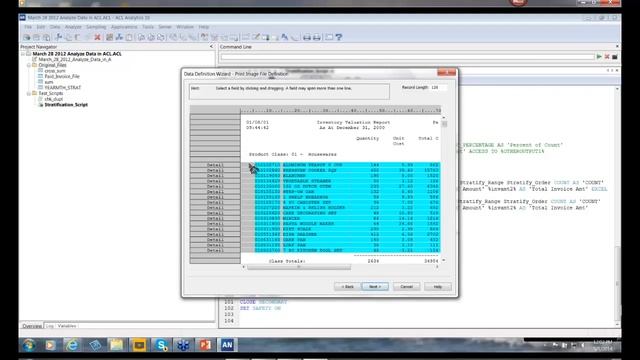640x360 pixels.
Task: Select chk_dupl script in navigator
Action: [53, 99]
